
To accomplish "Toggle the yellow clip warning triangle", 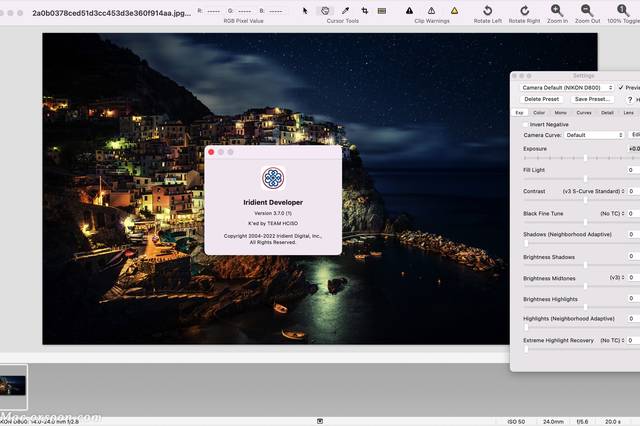I will pyautogui.click(x=454, y=11).
